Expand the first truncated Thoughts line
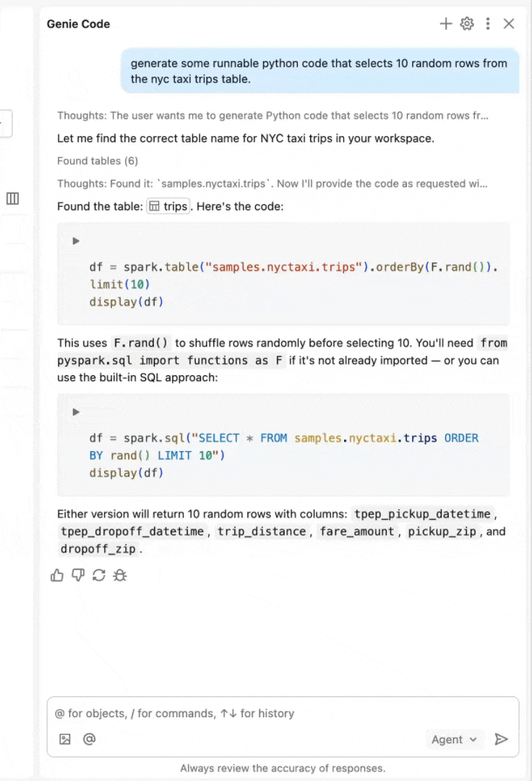 [275, 115]
